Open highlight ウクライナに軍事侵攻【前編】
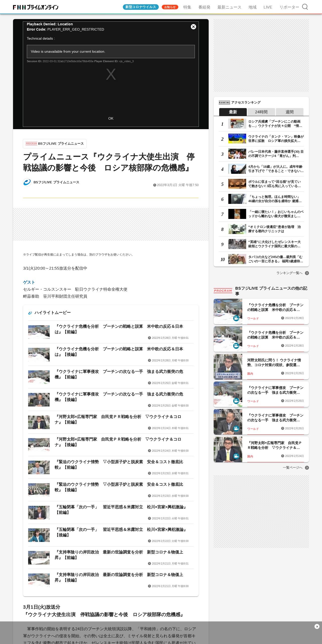The height and width of the screenshot is (644, 322). 111,377
